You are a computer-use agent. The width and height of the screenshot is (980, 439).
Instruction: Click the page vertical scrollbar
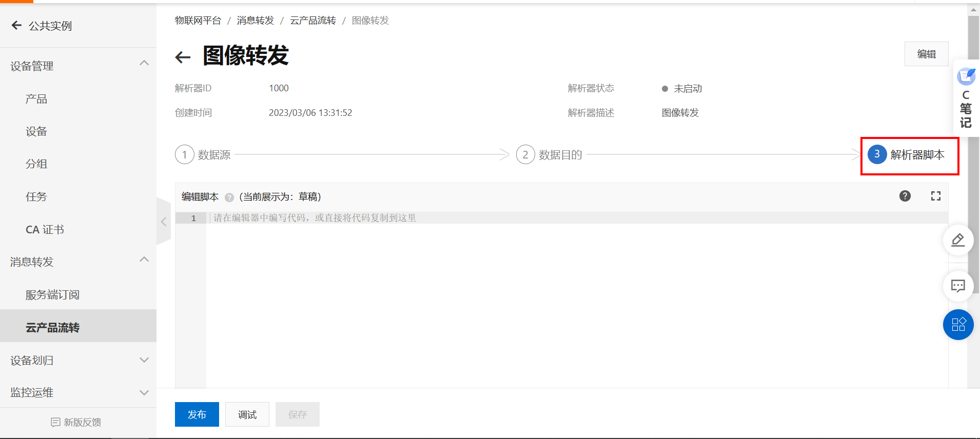tap(973, 154)
